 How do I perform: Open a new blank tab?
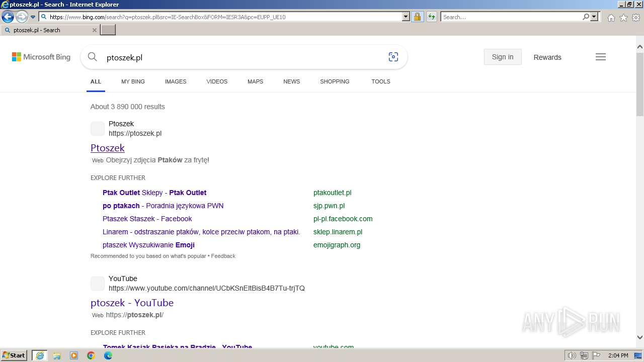(x=108, y=30)
